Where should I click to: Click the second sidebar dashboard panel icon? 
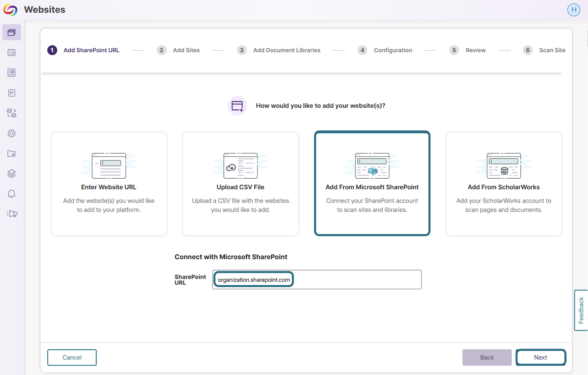coord(12,53)
